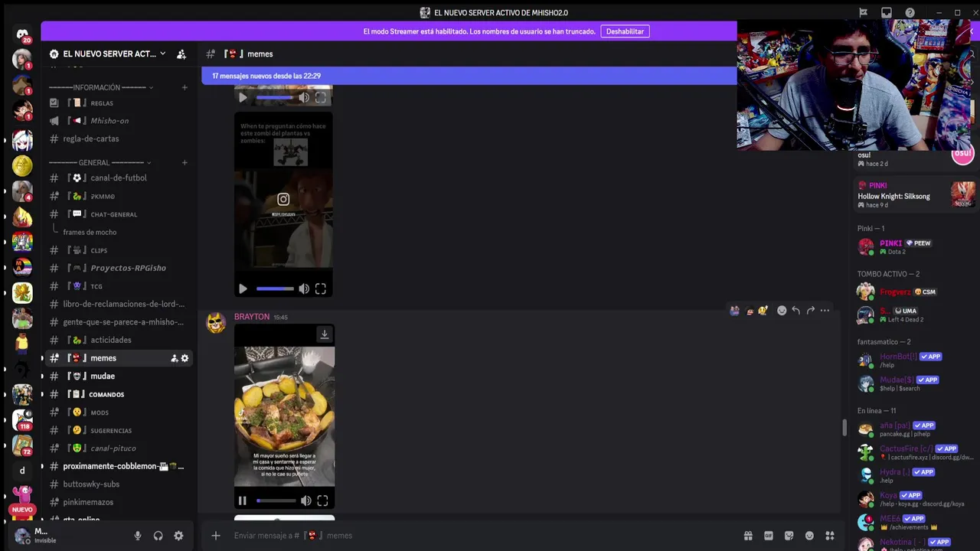Open user settings gear icon
The height and width of the screenshot is (551, 980).
pos(178,536)
